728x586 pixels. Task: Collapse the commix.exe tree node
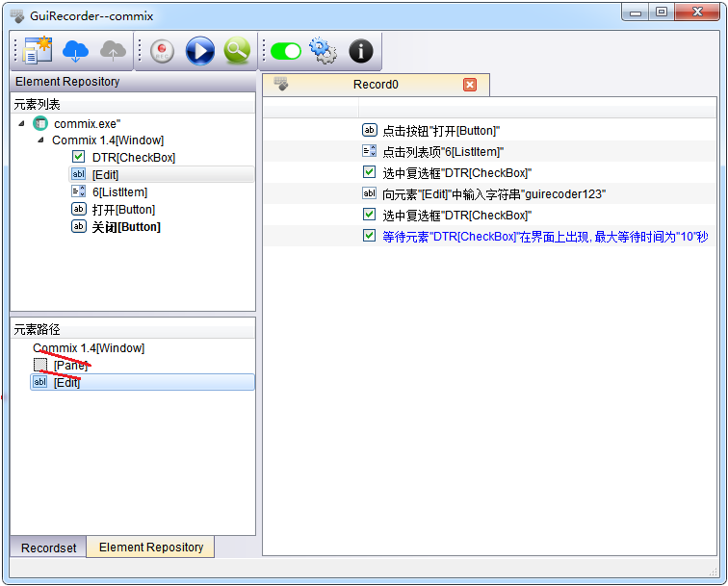(21, 123)
